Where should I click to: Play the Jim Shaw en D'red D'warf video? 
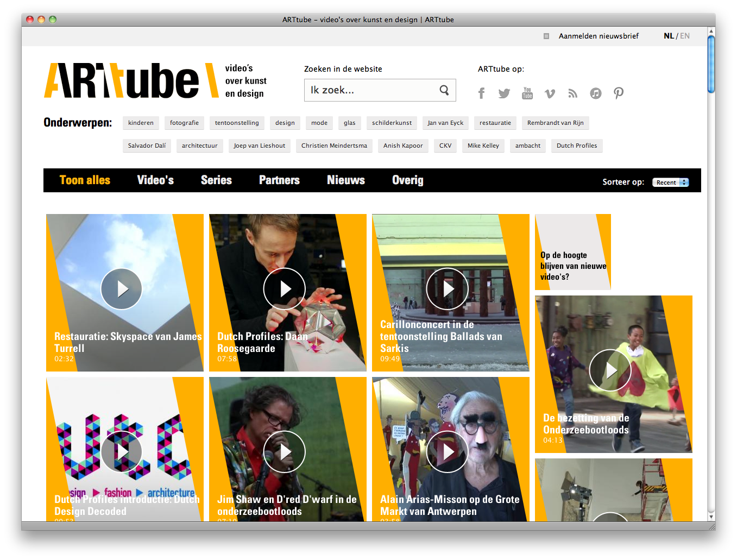tap(285, 452)
